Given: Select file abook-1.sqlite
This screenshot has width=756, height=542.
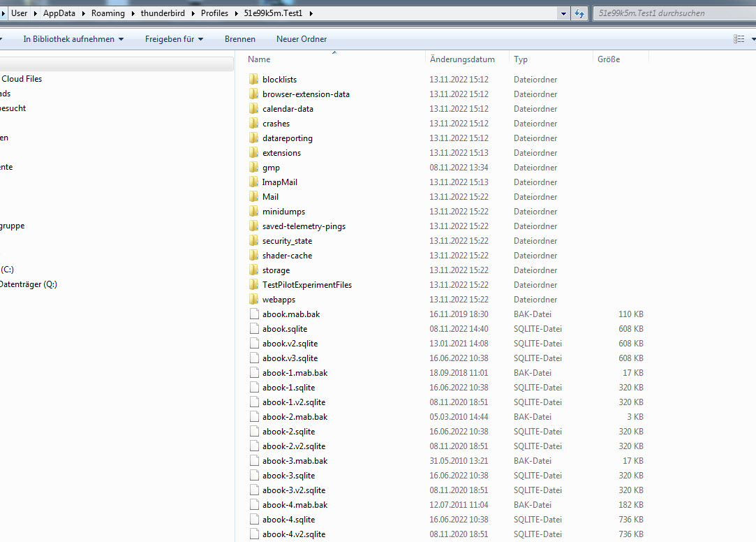Looking at the screenshot, I should click(288, 387).
